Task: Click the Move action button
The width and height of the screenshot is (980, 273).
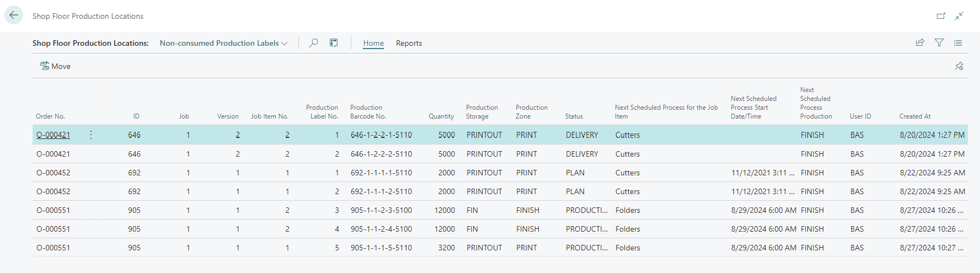Action: coord(55,66)
